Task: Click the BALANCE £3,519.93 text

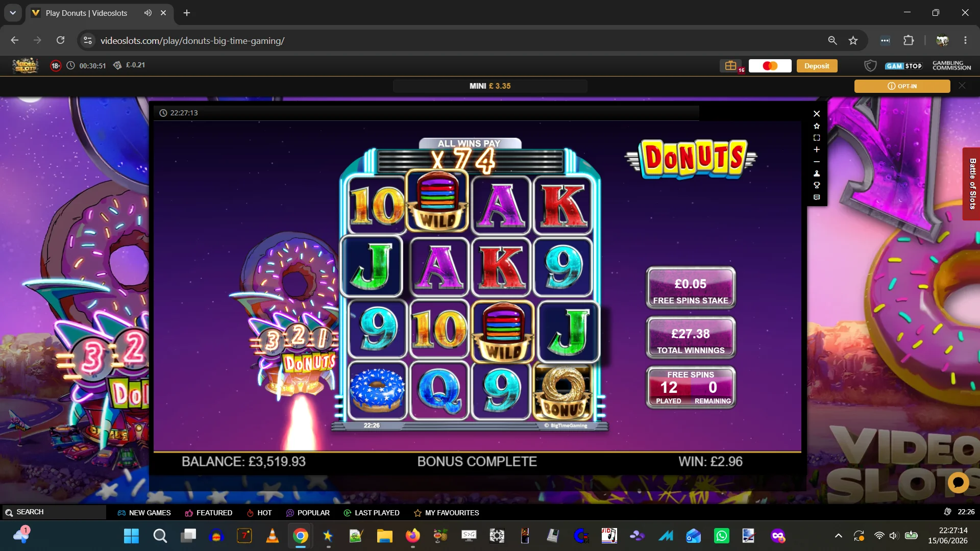Action: tap(243, 462)
